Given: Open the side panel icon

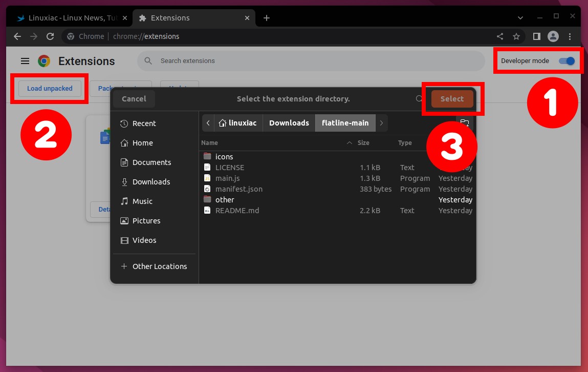Looking at the screenshot, I should (x=537, y=36).
